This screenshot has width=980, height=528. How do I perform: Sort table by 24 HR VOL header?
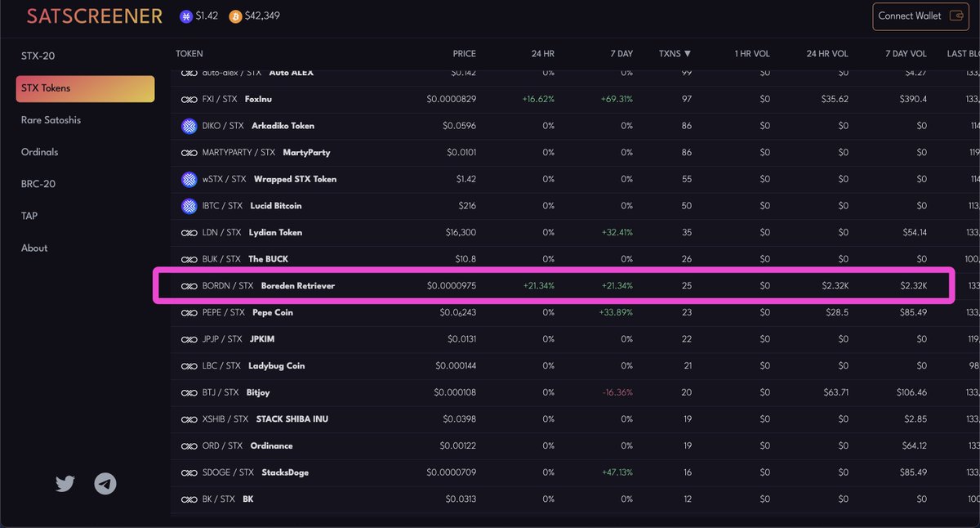827,54
